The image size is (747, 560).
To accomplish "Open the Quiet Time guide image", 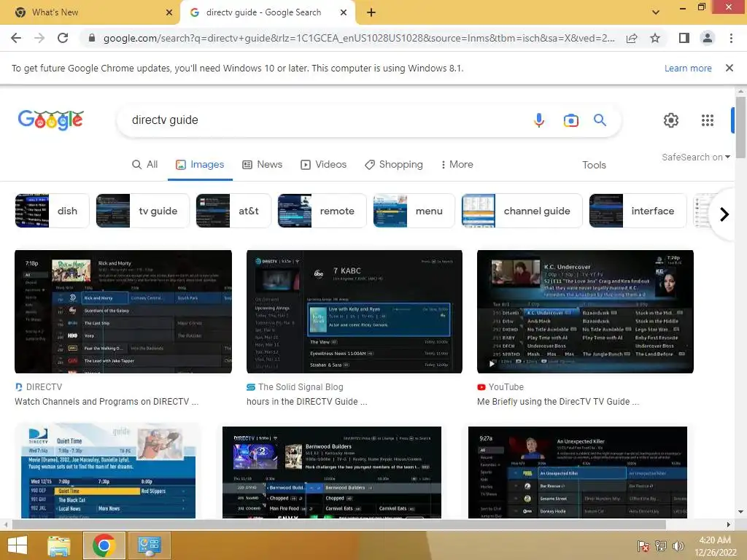I will (x=108, y=472).
